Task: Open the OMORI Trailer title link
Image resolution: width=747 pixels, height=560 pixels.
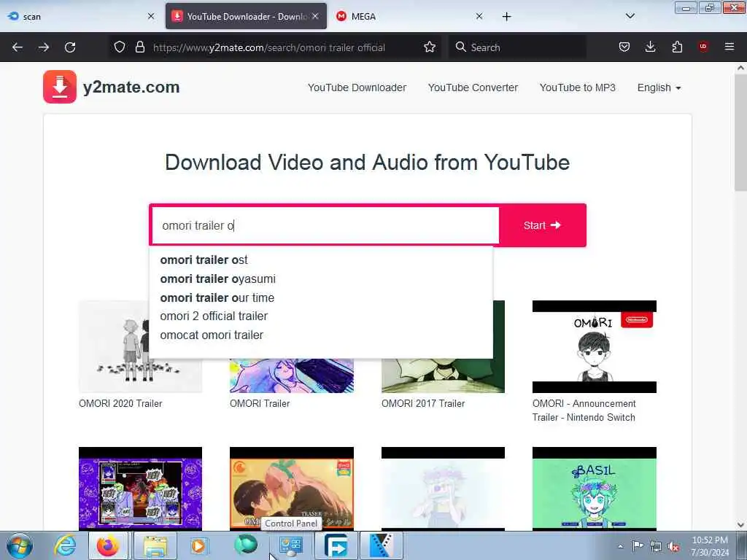Action: tap(260, 404)
